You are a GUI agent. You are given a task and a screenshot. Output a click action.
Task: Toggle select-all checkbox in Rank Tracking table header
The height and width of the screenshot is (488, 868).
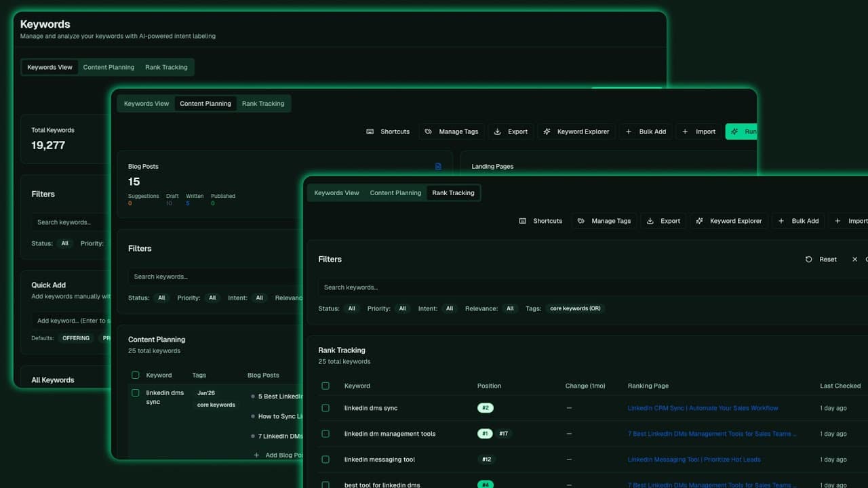(x=325, y=386)
